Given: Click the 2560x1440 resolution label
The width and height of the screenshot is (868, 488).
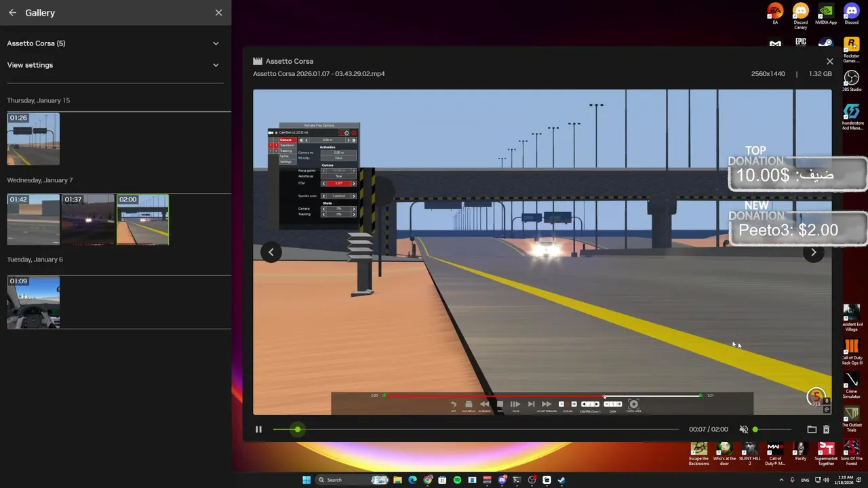Looking at the screenshot, I should point(768,74).
